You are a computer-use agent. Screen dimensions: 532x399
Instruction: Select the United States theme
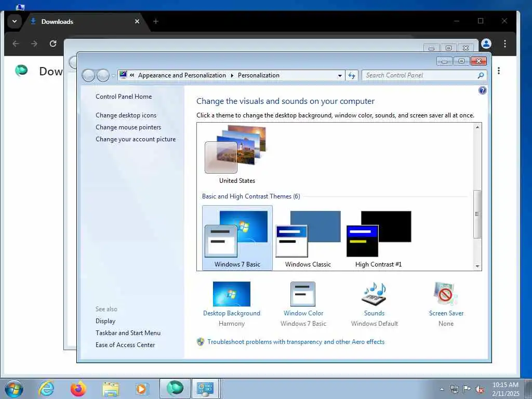pos(237,155)
